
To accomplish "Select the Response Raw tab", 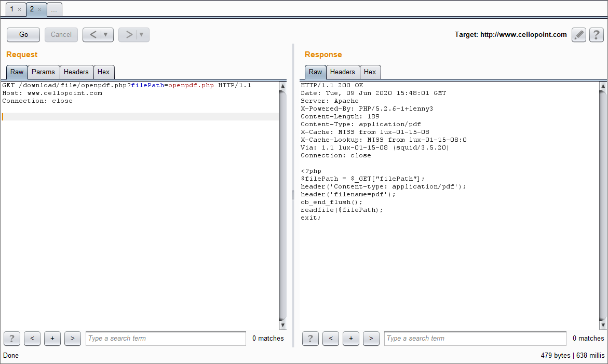I will click(315, 72).
